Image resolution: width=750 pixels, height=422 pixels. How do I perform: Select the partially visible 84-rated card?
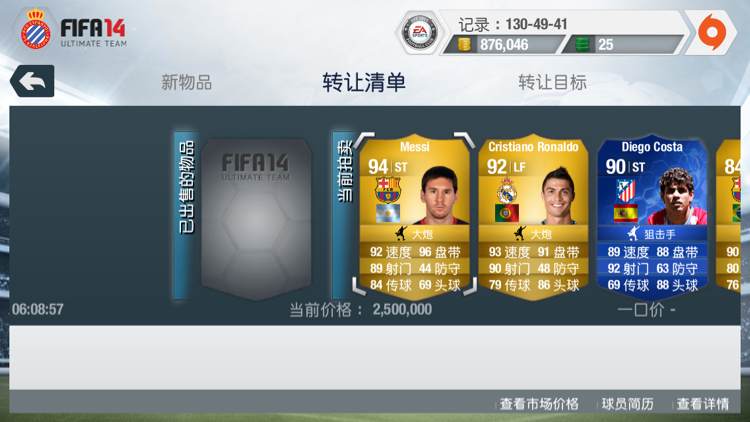(x=728, y=215)
